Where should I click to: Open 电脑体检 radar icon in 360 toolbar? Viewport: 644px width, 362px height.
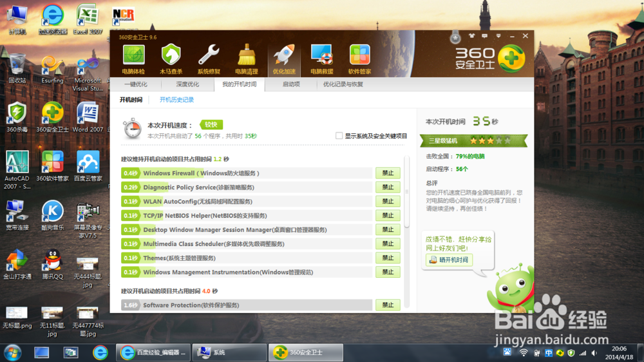(x=133, y=59)
